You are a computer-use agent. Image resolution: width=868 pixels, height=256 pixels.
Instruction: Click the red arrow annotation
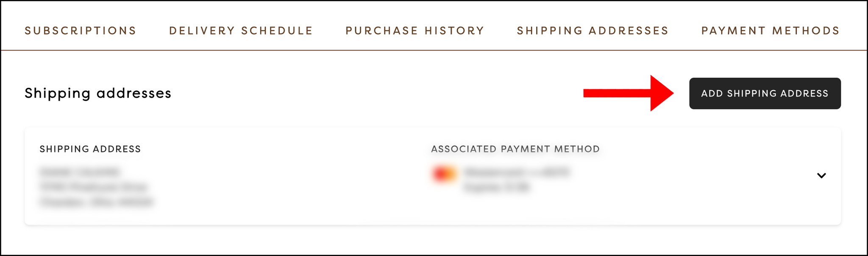629,93
